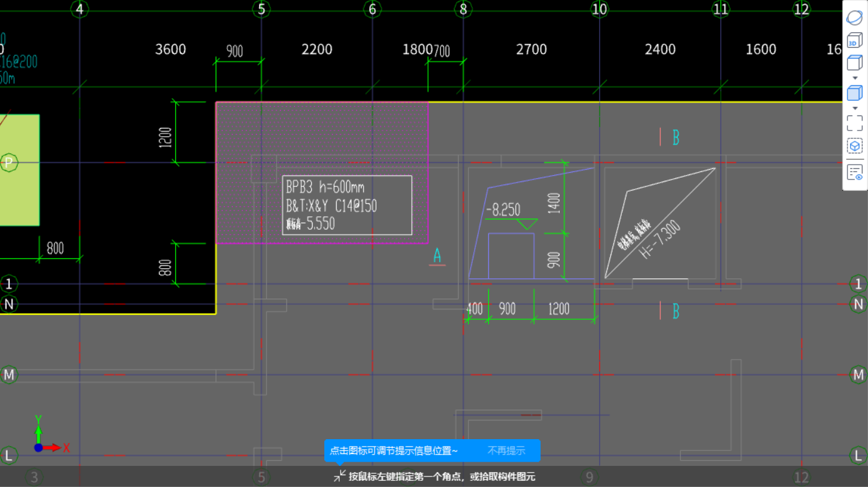Click dimension text 1600 near axis 12
Viewport: 868px width, 487px height.
(761, 49)
